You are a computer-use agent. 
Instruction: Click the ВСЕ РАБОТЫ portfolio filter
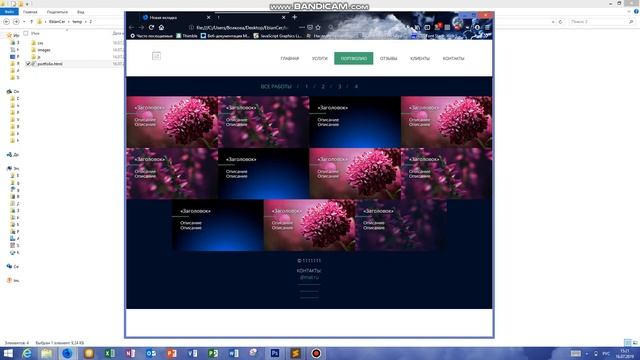276,87
